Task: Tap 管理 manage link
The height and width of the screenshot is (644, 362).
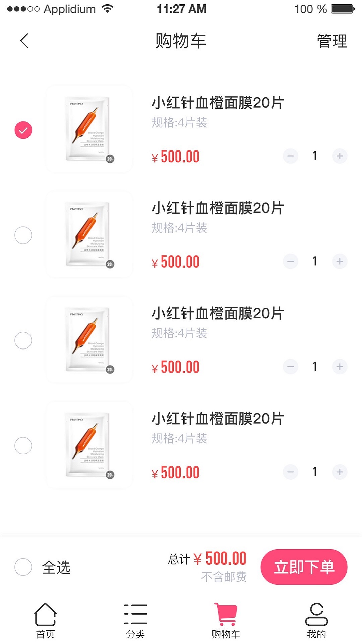Action: tap(331, 41)
